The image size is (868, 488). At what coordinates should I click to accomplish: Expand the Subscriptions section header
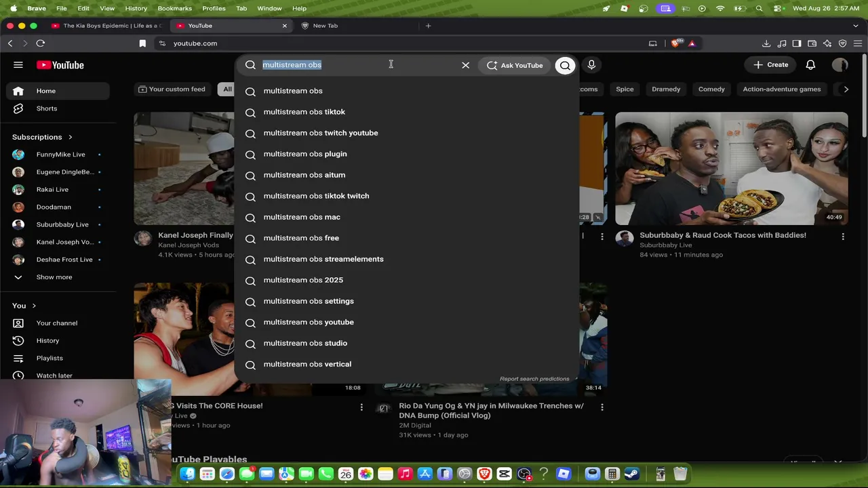(x=42, y=137)
